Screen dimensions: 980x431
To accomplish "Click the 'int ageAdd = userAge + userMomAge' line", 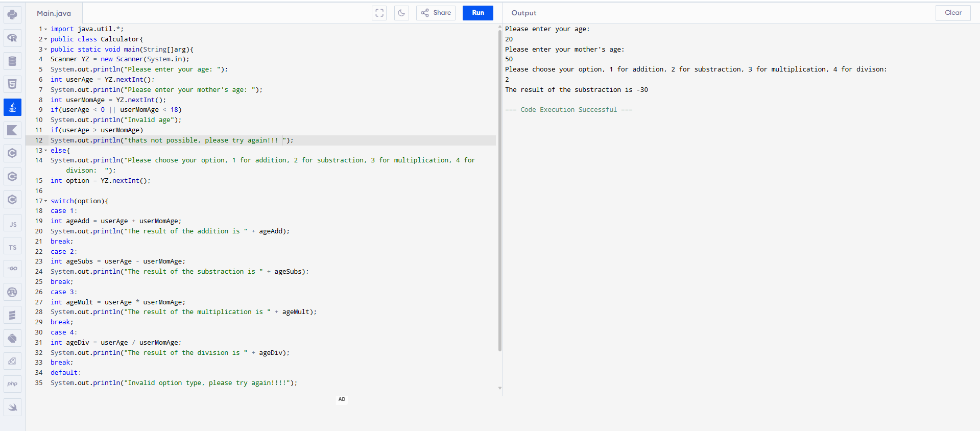I will click(x=116, y=221).
